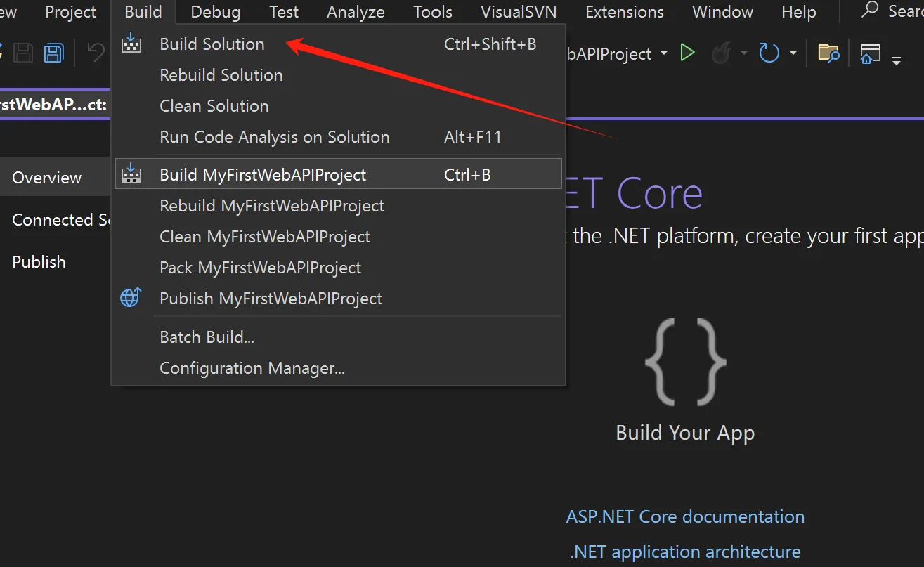
Task: Click the blue Restart refresh icon
Action: click(769, 53)
